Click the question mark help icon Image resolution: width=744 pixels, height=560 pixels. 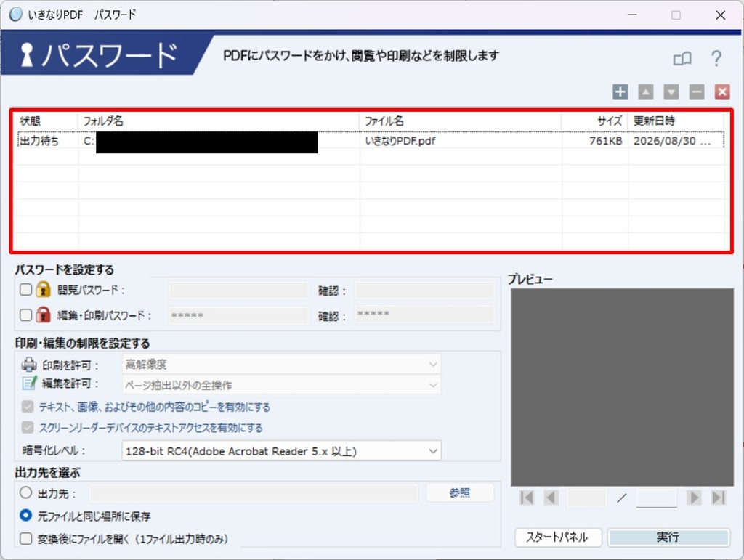coord(716,59)
